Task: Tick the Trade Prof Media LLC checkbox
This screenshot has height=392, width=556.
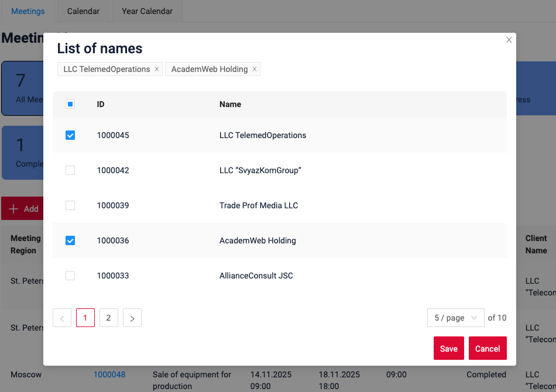Action: [x=70, y=205]
